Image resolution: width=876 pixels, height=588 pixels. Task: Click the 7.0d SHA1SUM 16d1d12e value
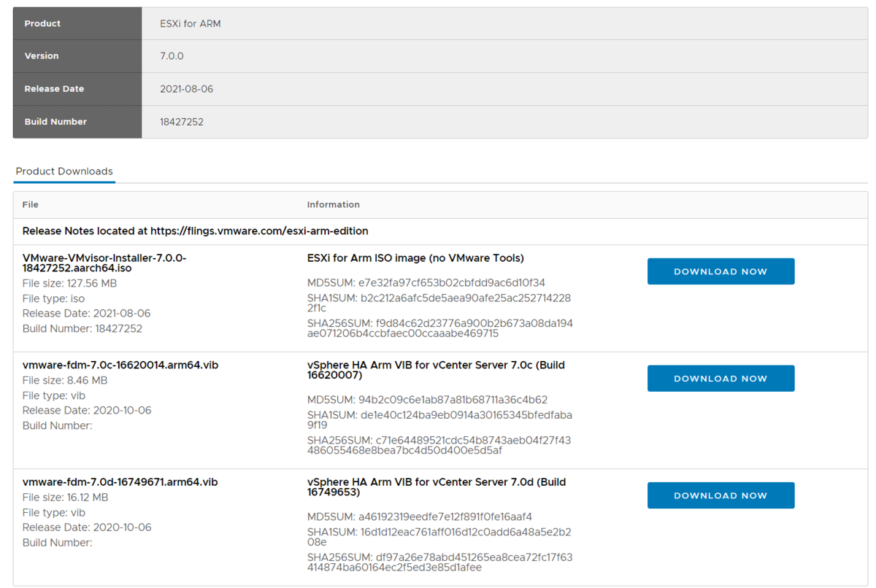[439, 536]
